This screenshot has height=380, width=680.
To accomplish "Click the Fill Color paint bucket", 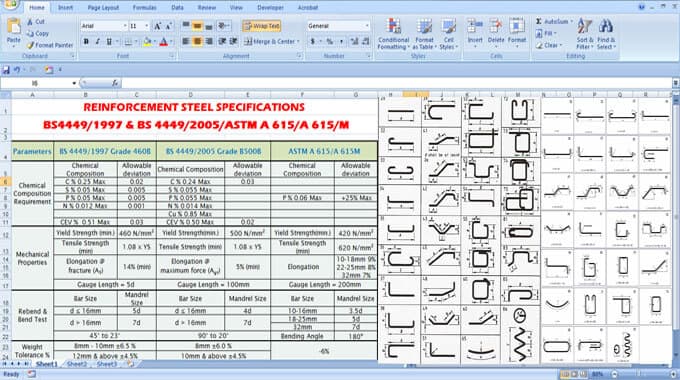I will [147, 42].
